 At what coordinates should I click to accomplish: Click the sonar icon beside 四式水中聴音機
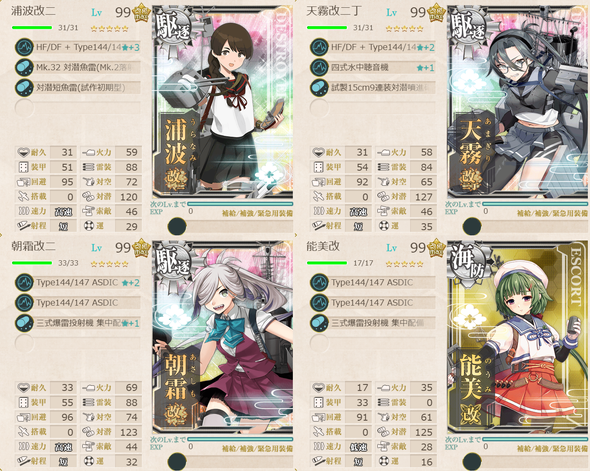[319, 67]
